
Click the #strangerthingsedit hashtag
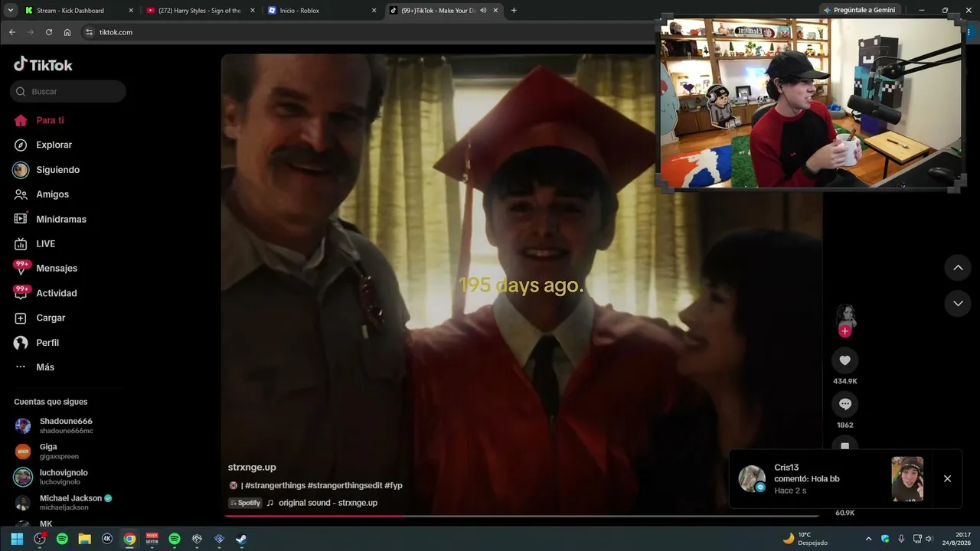coord(345,485)
